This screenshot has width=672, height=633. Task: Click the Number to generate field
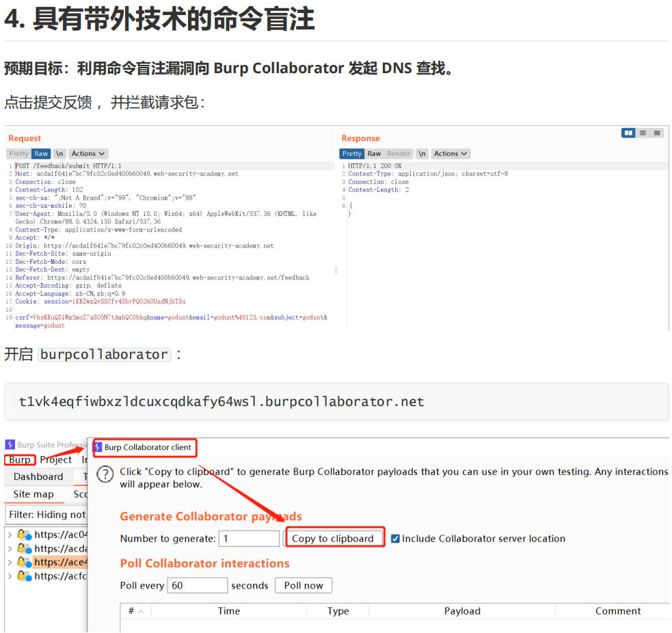[249, 539]
